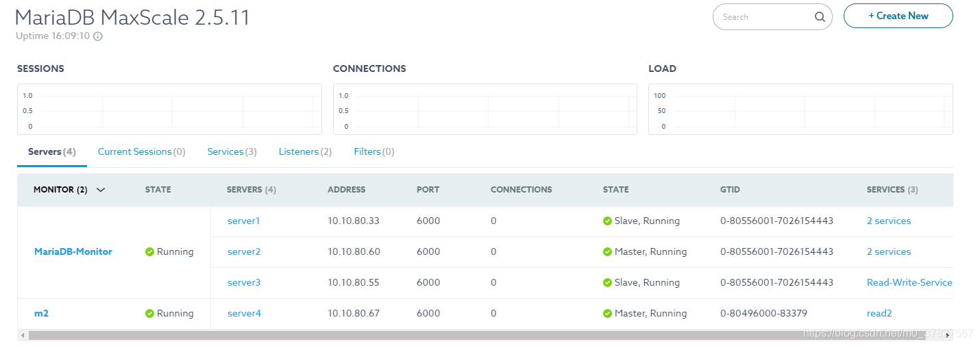
Task: Open the Current Sessions tab
Action: click(142, 151)
